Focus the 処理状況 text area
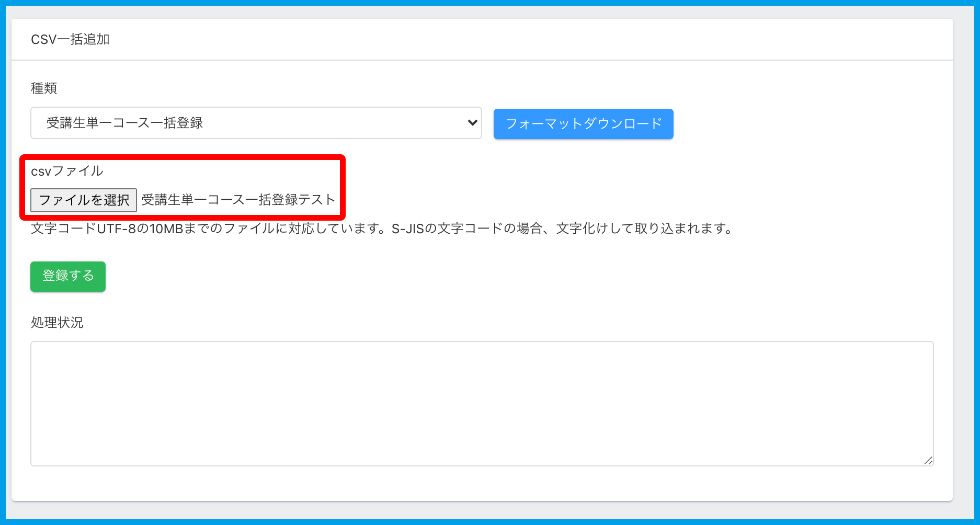 481,403
